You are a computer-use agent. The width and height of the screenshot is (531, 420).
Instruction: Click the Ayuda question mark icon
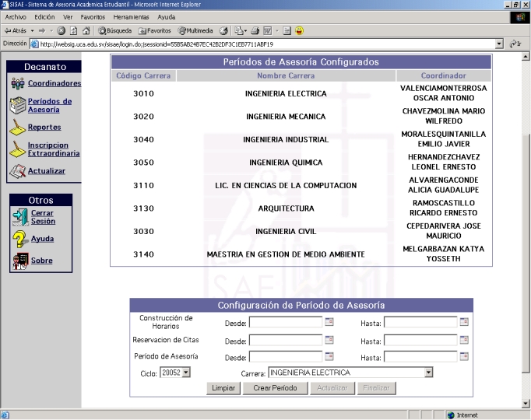click(x=20, y=239)
